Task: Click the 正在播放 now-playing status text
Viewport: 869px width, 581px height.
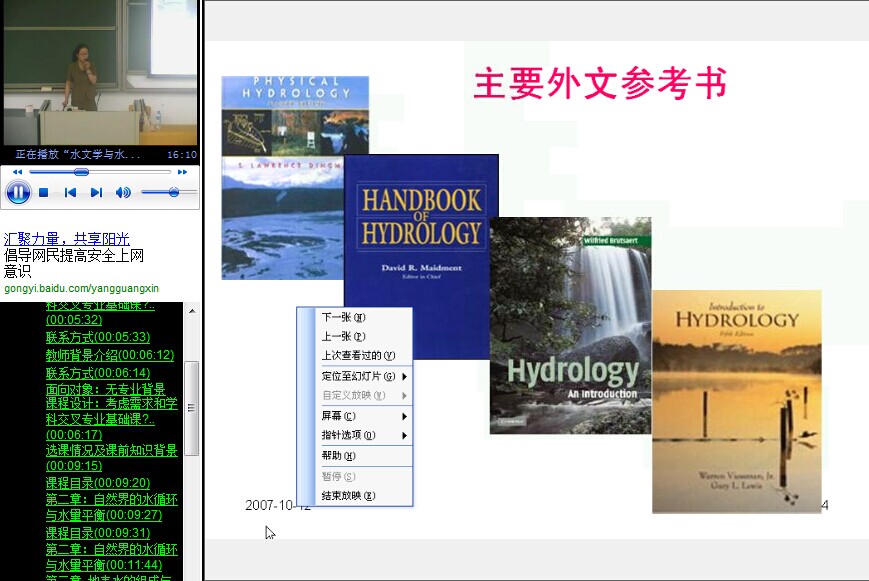Action: [x=78, y=154]
